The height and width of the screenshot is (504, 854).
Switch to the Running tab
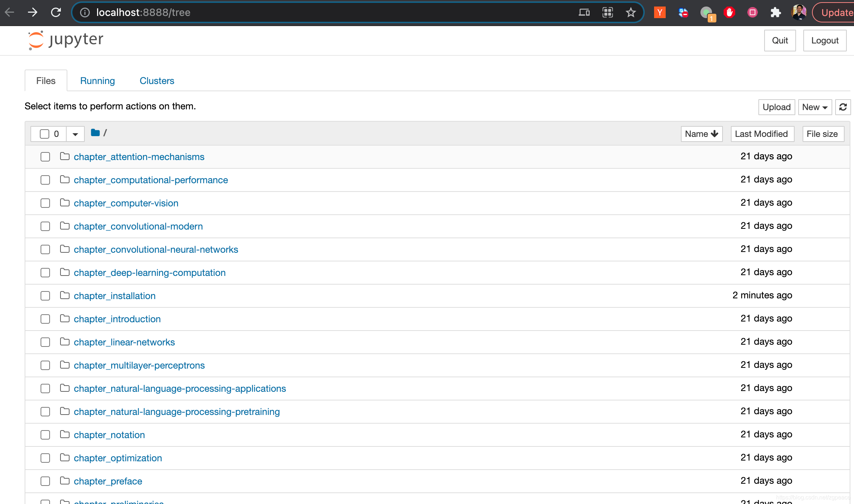pos(97,81)
